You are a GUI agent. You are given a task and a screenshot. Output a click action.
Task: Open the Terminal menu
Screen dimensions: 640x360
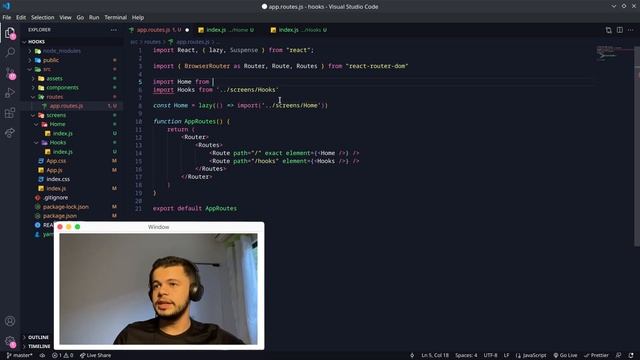click(x=116, y=18)
